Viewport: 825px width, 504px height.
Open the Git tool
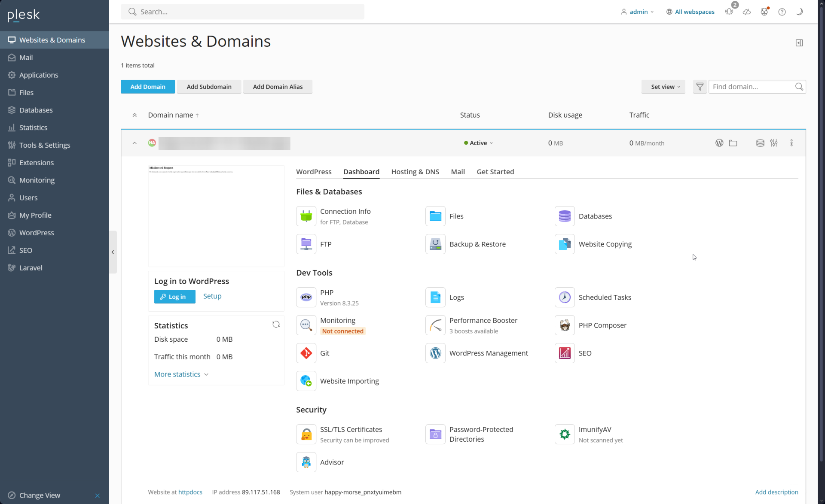click(x=313, y=353)
